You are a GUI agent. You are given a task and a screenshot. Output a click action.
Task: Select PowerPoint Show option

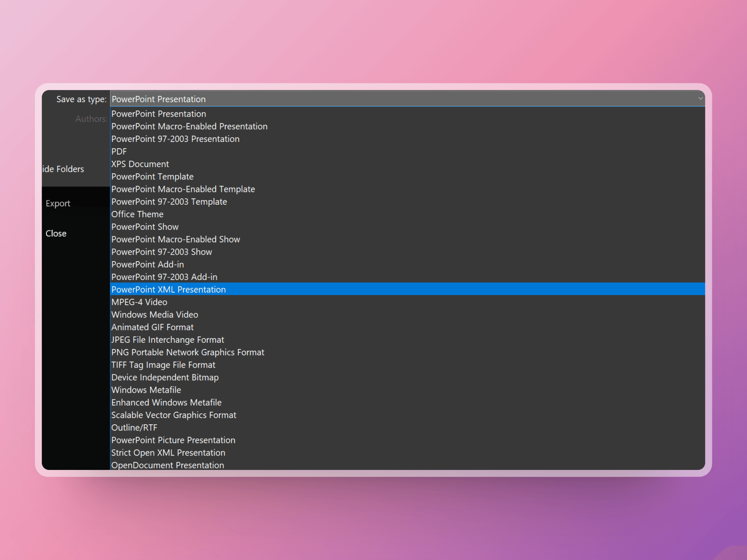[x=407, y=227]
